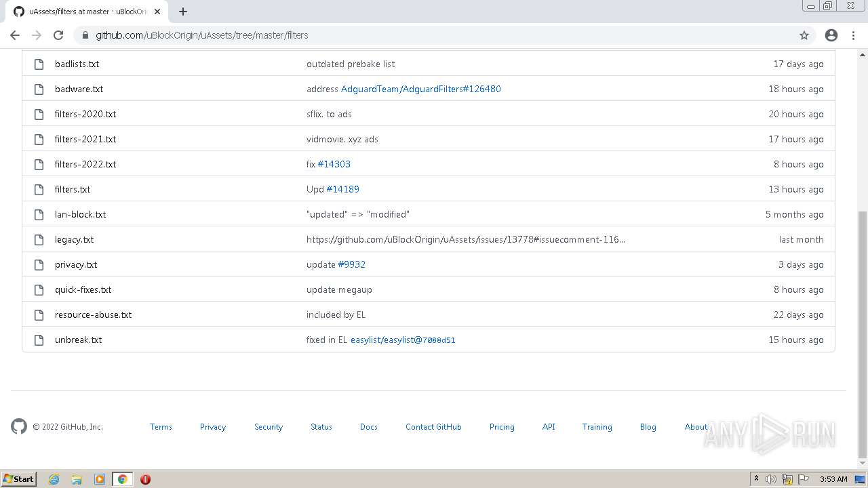Open badware.txt file

[79, 89]
